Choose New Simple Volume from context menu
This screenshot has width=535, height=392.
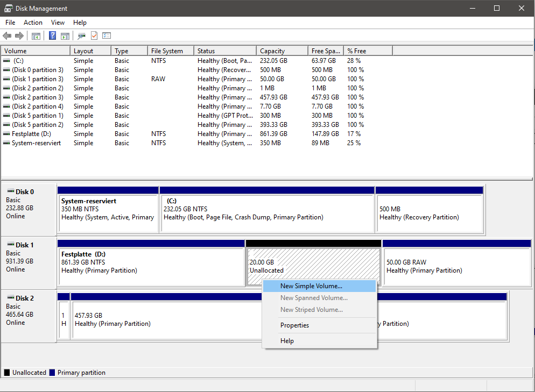click(x=311, y=286)
